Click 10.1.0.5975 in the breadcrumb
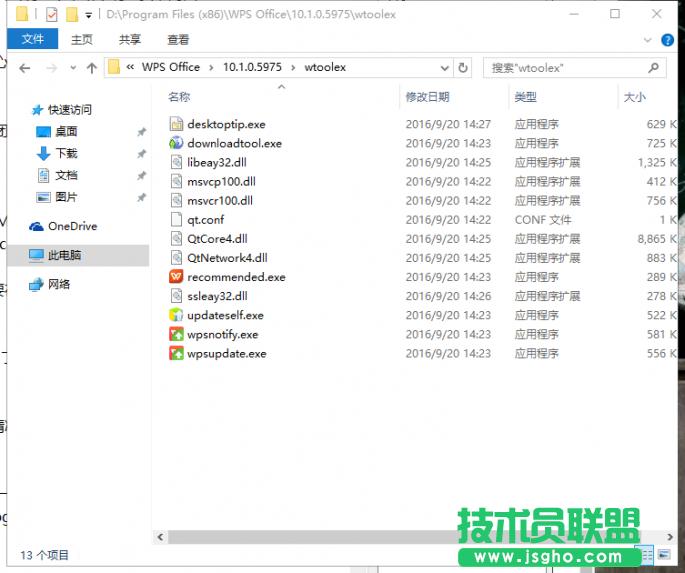 pos(252,67)
